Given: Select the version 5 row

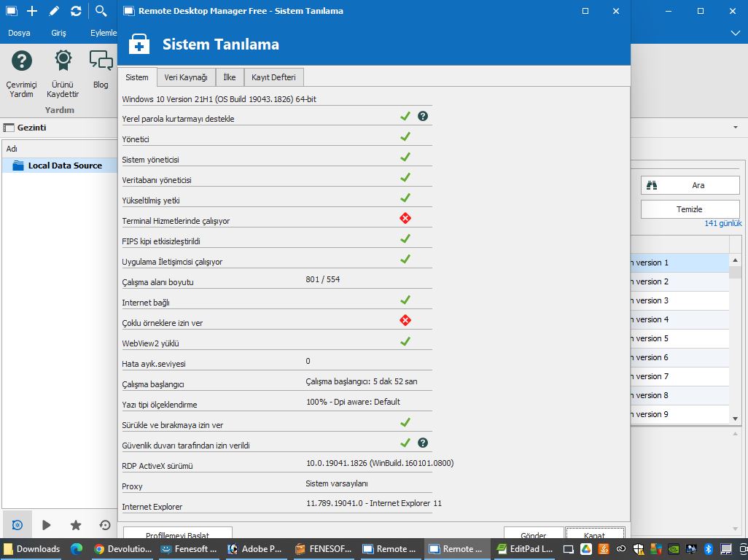Looking at the screenshot, I should 679,338.
